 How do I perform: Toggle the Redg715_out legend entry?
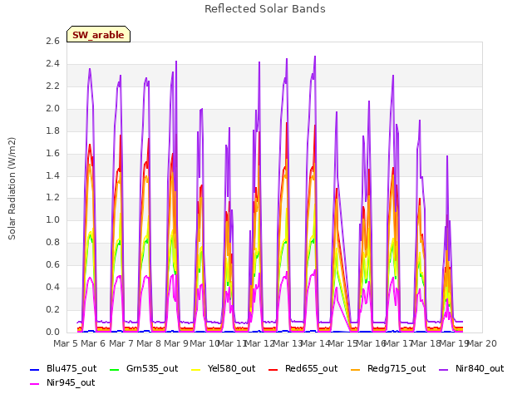point(388,369)
